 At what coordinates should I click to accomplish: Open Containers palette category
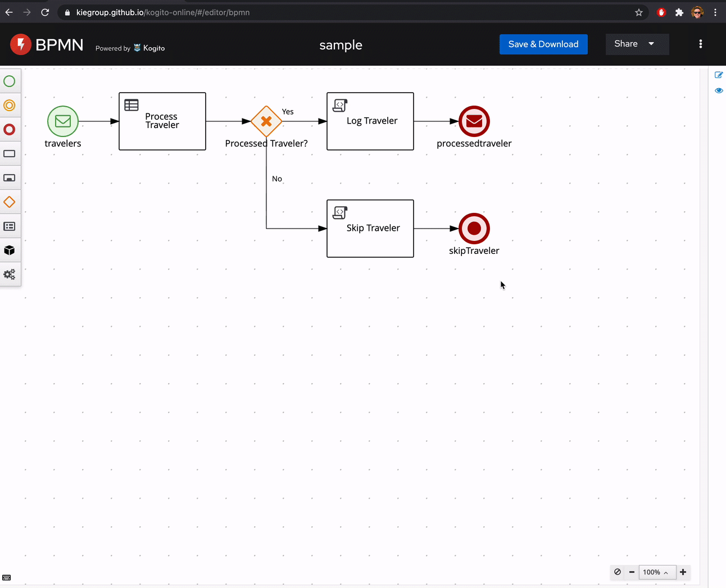(10, 226)
